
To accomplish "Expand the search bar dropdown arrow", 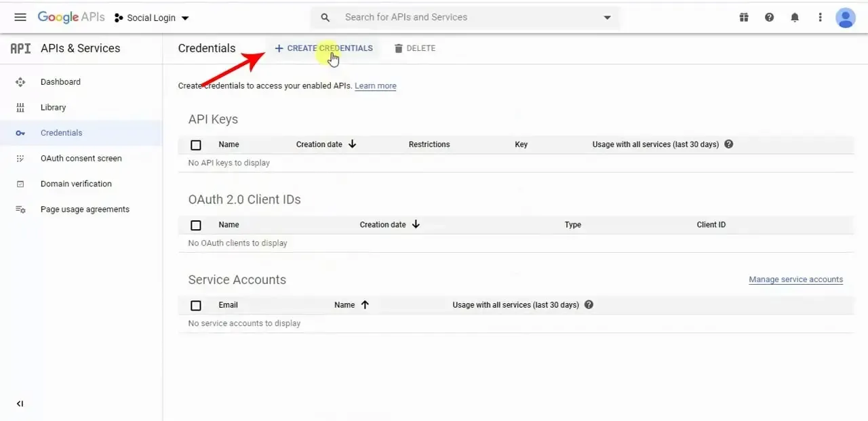I will click(x=608, y=18).
